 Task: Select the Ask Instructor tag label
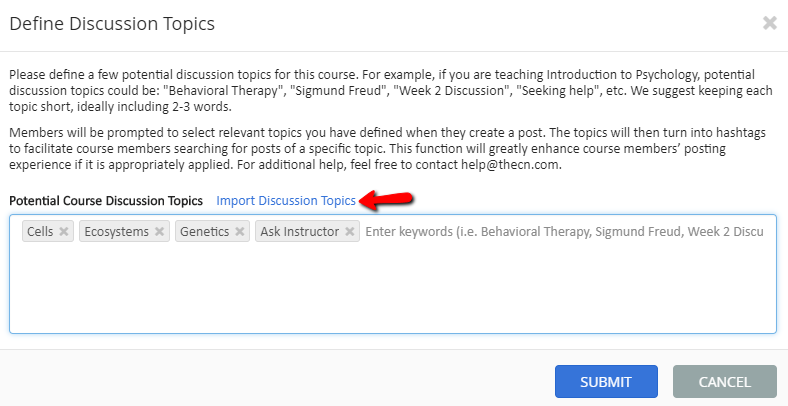300,231
